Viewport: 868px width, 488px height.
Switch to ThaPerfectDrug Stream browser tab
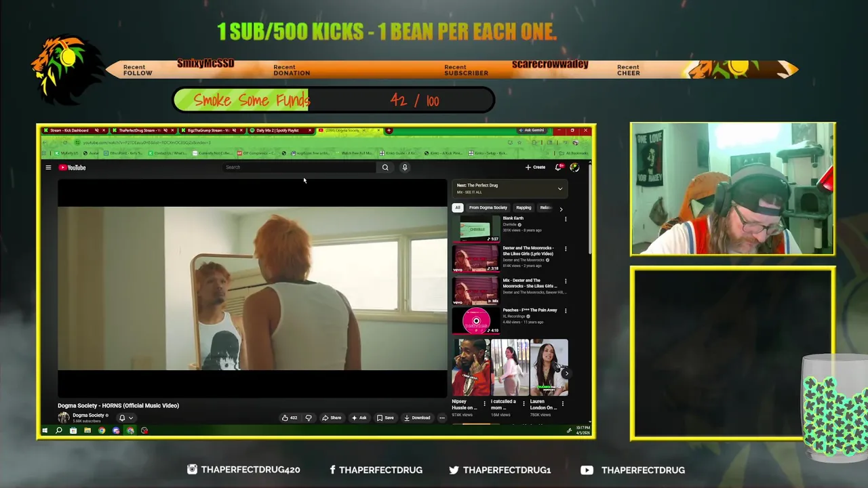pos(143,130)
